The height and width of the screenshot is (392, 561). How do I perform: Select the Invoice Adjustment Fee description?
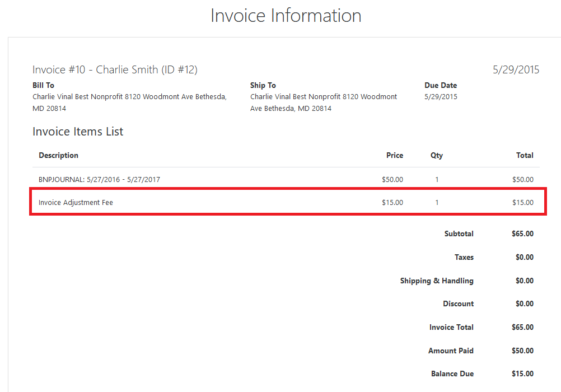tap(76, 203)
